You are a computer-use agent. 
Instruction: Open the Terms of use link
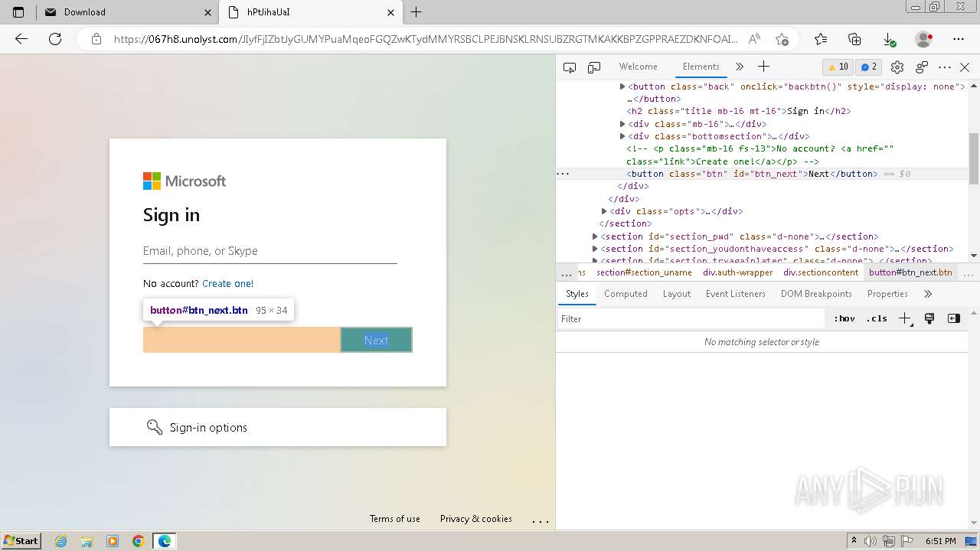[394, 519]
